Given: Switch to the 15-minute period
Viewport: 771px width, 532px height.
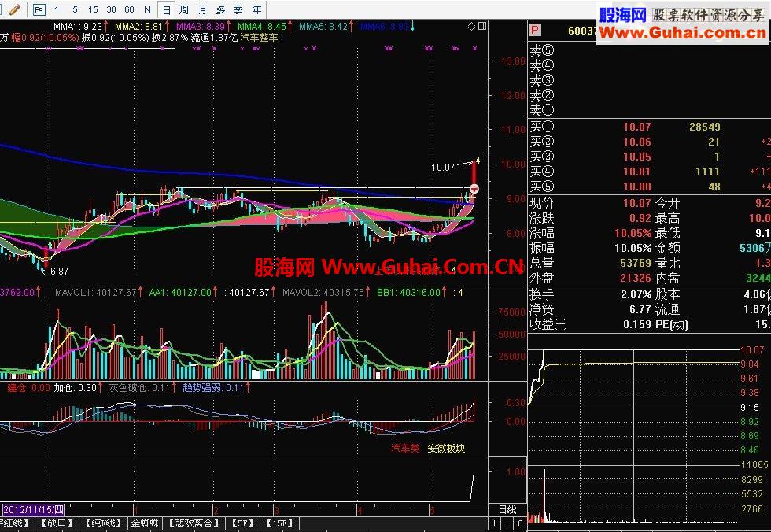Looking at the screenshot, I should [x=93, y=9].
